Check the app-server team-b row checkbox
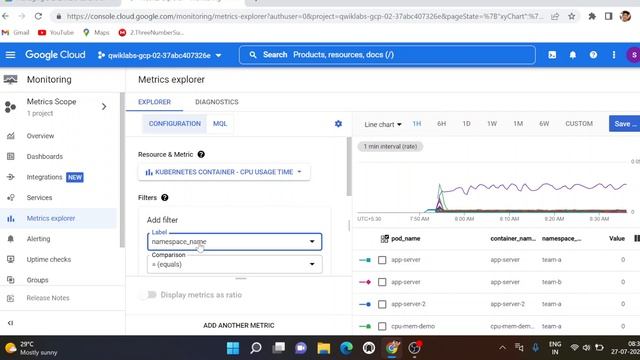 382,282
